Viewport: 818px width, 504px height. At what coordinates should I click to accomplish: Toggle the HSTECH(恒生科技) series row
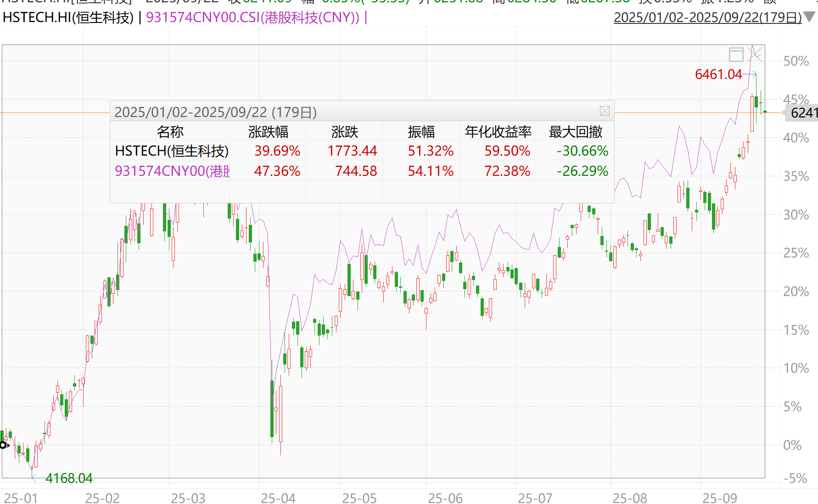(171, 151)
